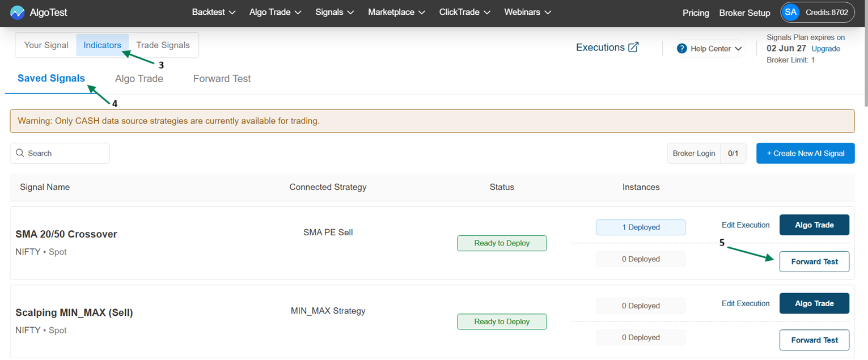
Task: Open the Marketplace dropdown
Action: coord(396,12)
